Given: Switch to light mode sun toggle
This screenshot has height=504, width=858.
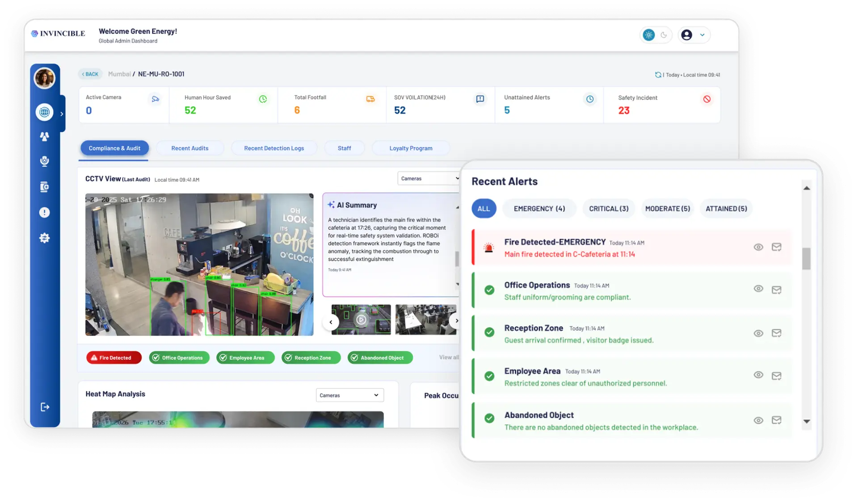Looking at the screenshot, I should coord(649,35).
